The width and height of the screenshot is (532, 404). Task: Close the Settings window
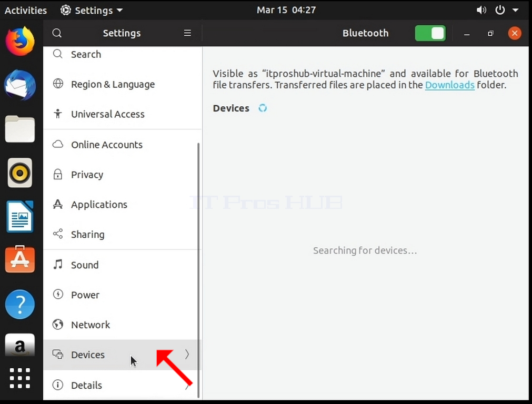click(515, 33)
